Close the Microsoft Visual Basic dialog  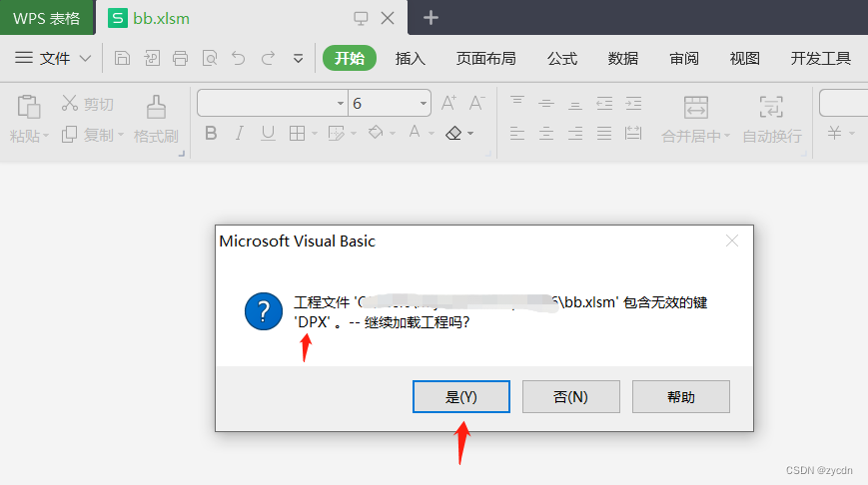tap(732, 241)
